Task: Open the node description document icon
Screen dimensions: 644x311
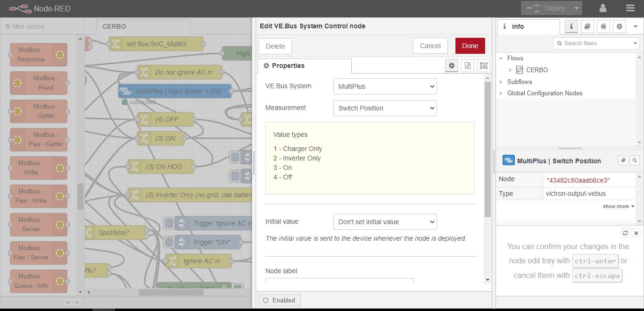Action: tap(468, 66)
